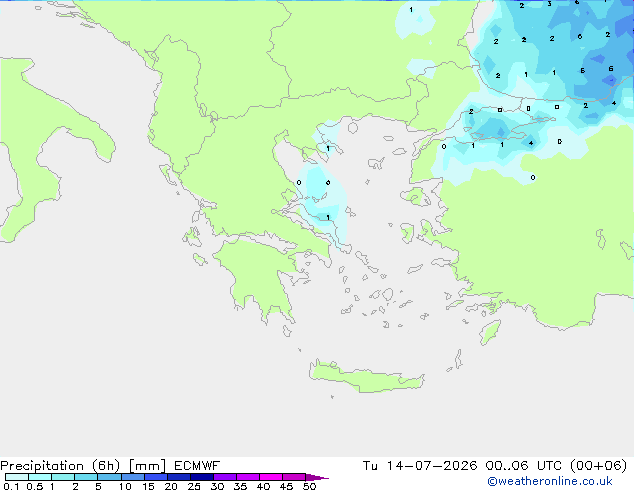Click the 30–35 mm legend swatch
This screenshot has width=634, height=490.
point(225,477)
